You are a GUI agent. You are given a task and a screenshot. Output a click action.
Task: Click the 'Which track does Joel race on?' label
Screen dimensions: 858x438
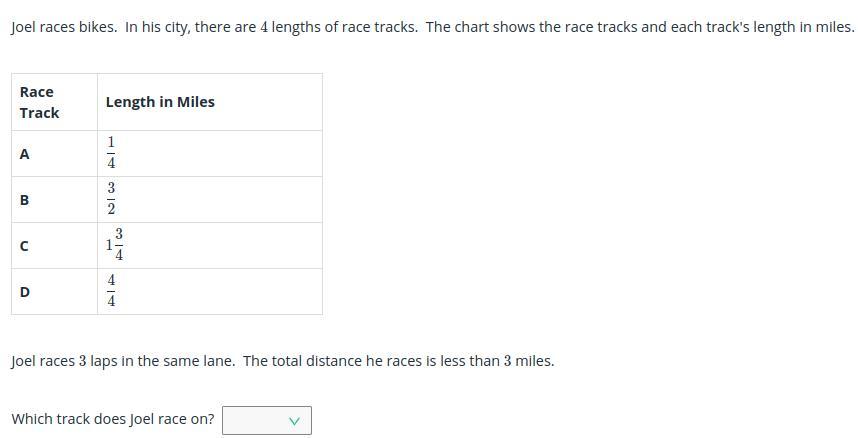[x=113, y=419]
